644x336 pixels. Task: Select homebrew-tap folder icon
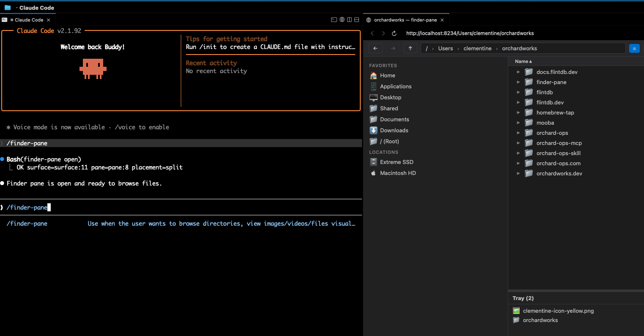(529, 112)
